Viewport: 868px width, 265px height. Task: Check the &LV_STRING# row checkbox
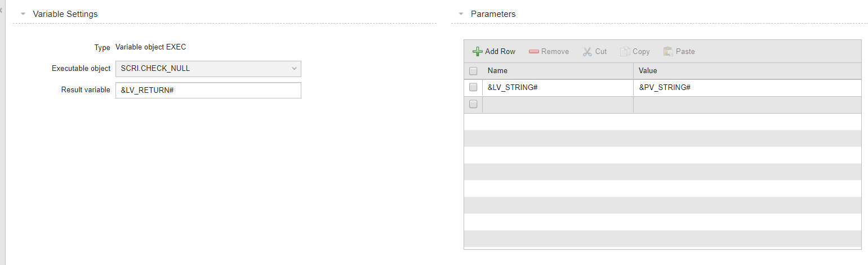tap(473, 87)
